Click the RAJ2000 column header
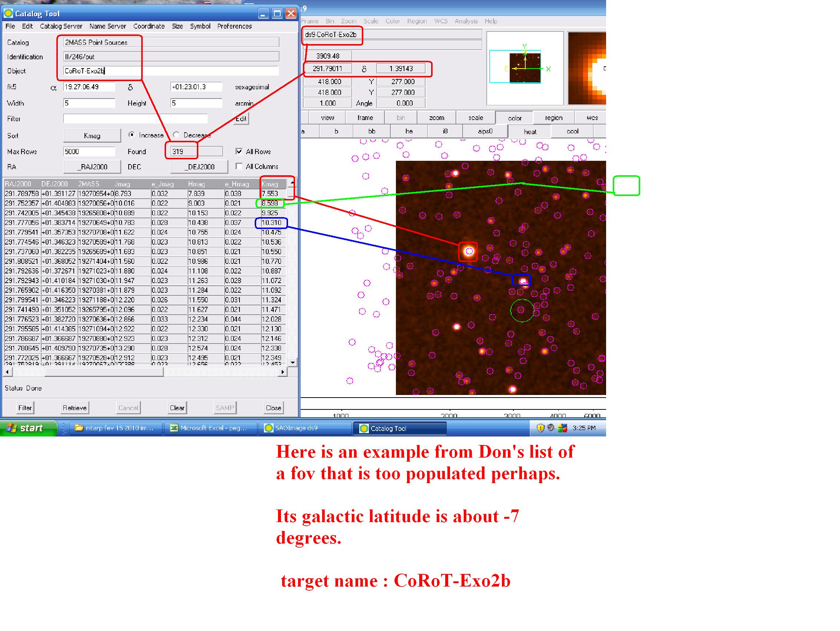 22,184
